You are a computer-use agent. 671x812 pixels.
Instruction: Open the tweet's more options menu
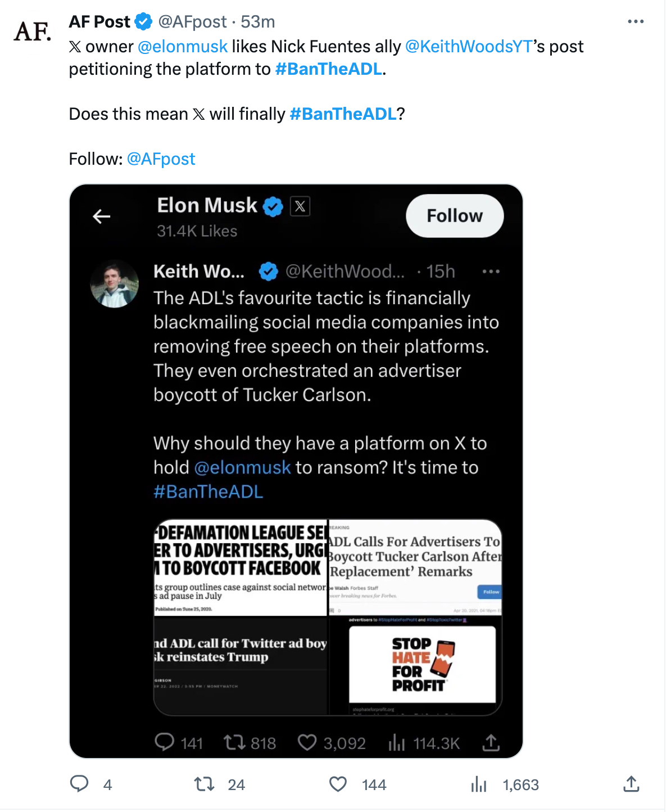636,22
